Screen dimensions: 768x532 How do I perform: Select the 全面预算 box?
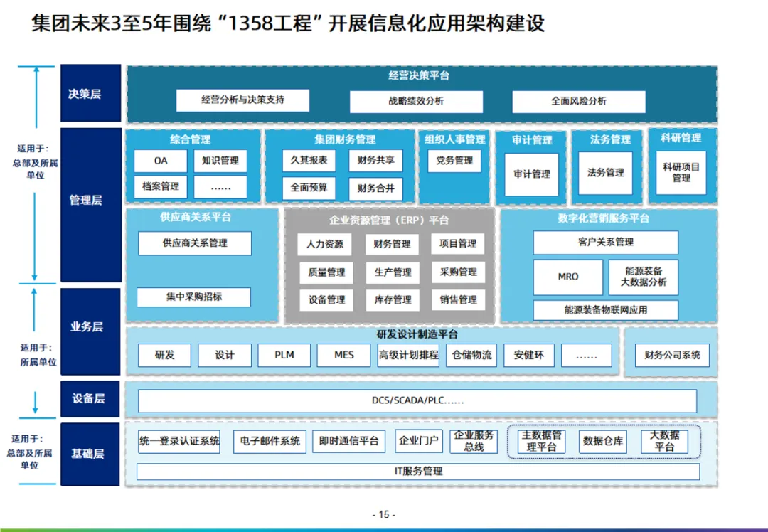click(x=309, y=188)
